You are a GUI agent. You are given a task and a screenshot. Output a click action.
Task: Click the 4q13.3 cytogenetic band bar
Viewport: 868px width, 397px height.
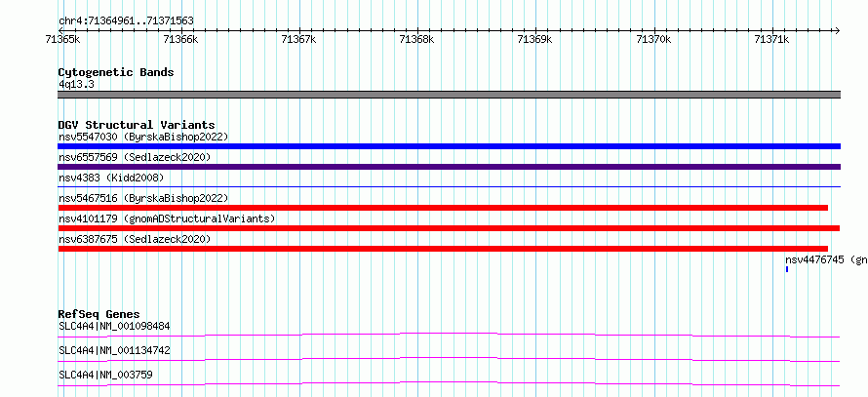449,95
